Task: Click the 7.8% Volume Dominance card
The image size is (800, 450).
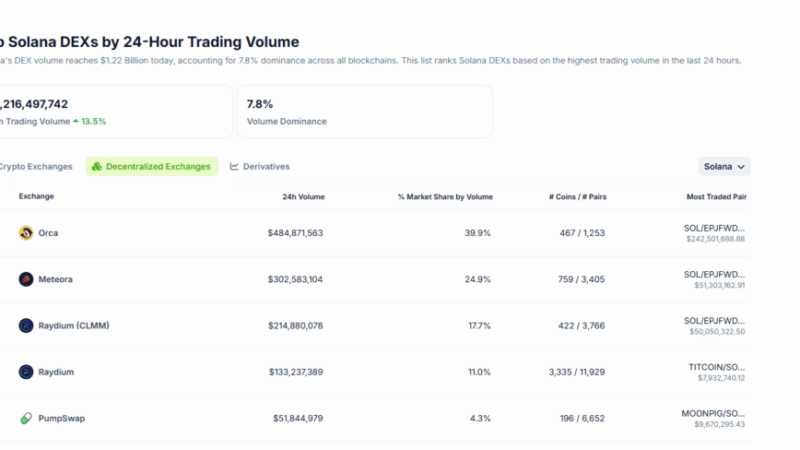Action: 365,112
